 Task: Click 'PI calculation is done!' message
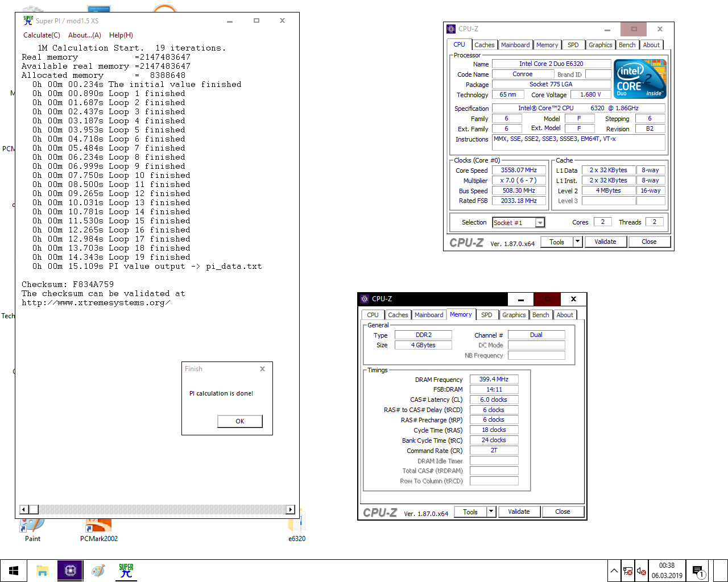pos(221,393)
